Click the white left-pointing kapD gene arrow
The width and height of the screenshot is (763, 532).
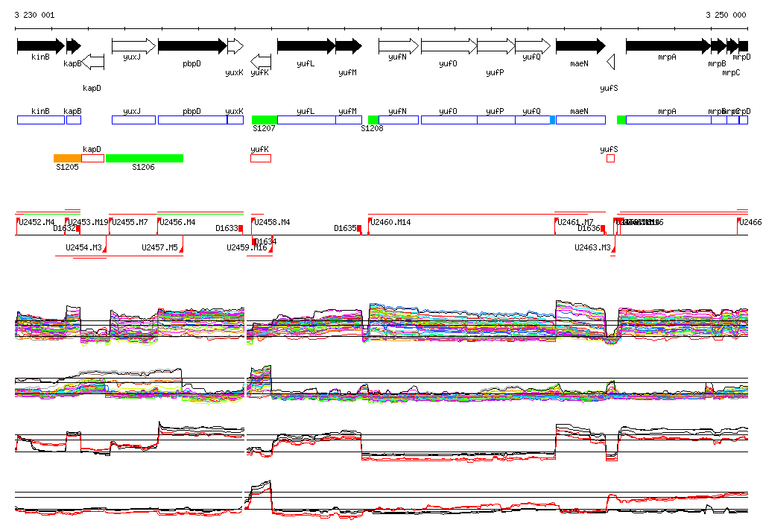click(93, 62)
